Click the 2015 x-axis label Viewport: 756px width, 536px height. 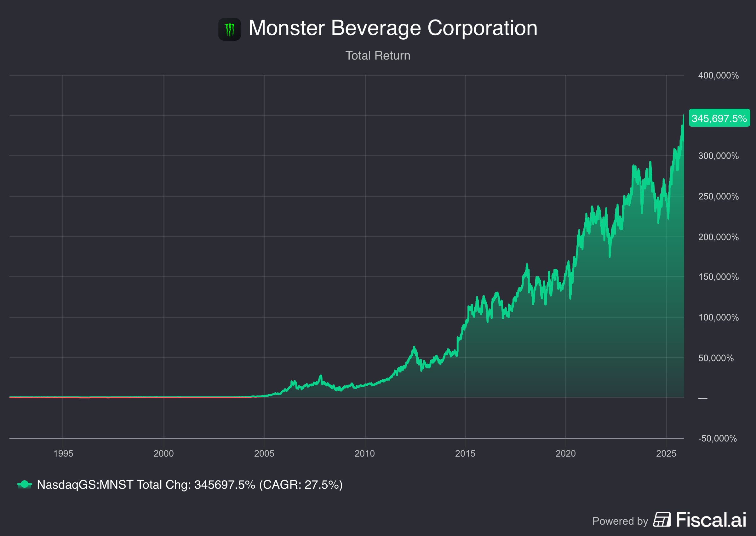(x=465, y=453)
